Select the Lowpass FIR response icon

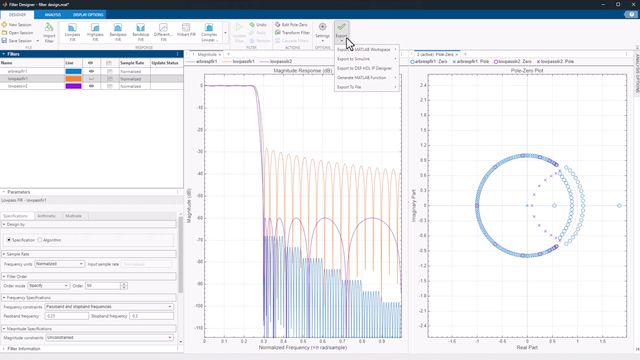[72, 28]
